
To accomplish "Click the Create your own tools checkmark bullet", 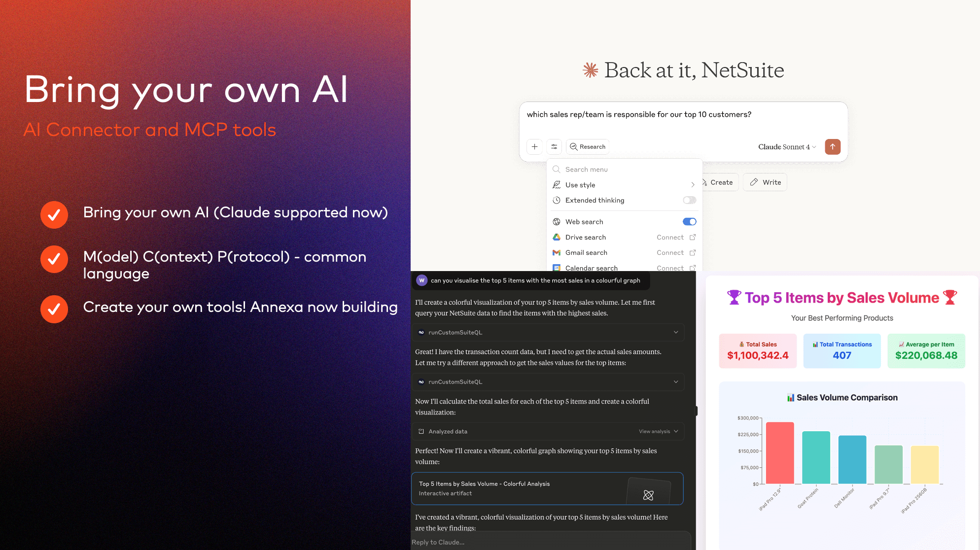I will coord(54,309).
